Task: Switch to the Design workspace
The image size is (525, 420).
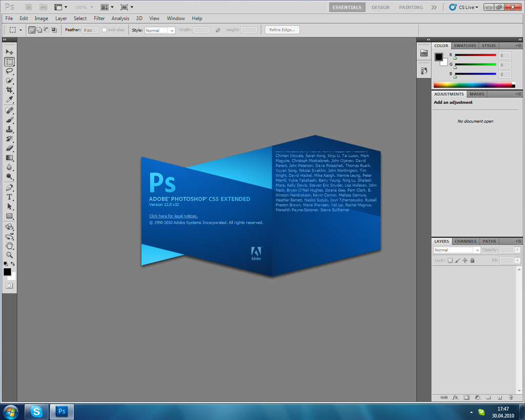Action: tap(380, 7)
